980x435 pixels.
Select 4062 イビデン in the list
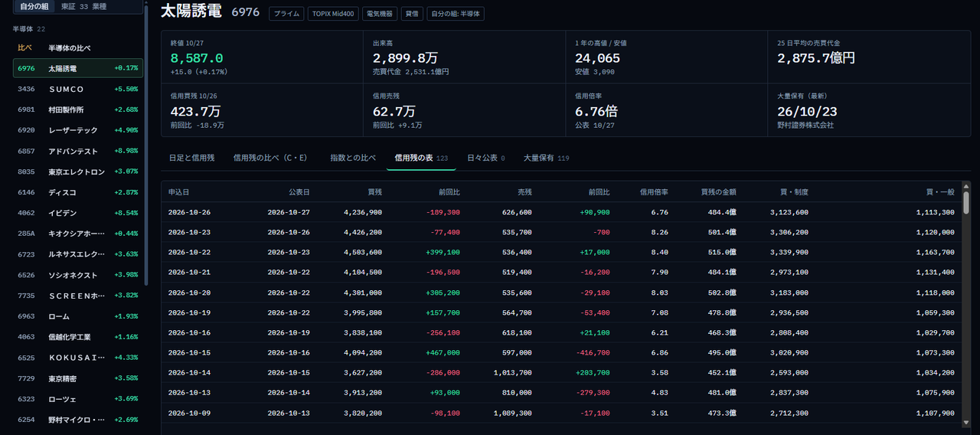click(78, 213)
